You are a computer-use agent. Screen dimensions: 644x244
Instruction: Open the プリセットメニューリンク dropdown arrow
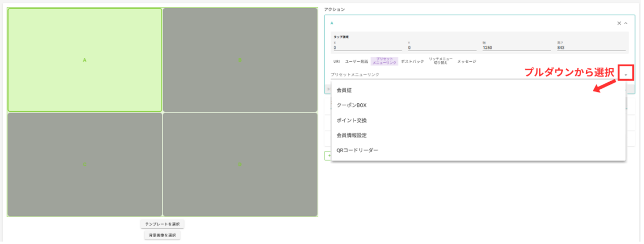pos(626,74)
